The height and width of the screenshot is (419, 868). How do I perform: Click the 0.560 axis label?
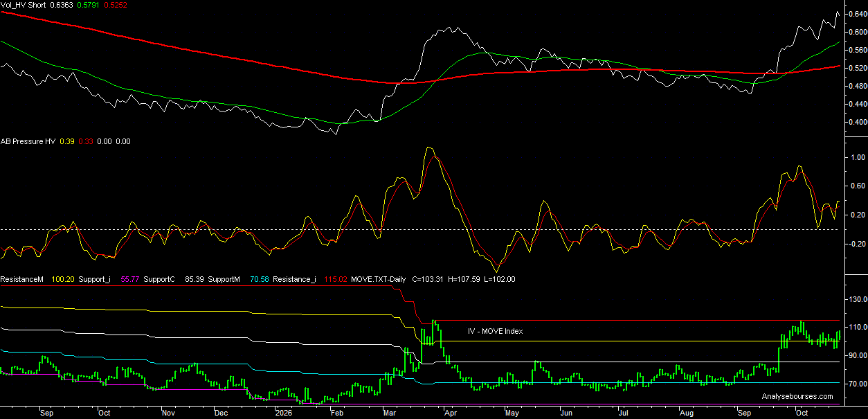click(x=857, y=51)
